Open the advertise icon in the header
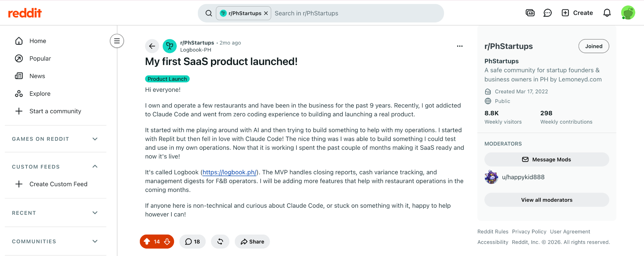 point(530,13)
